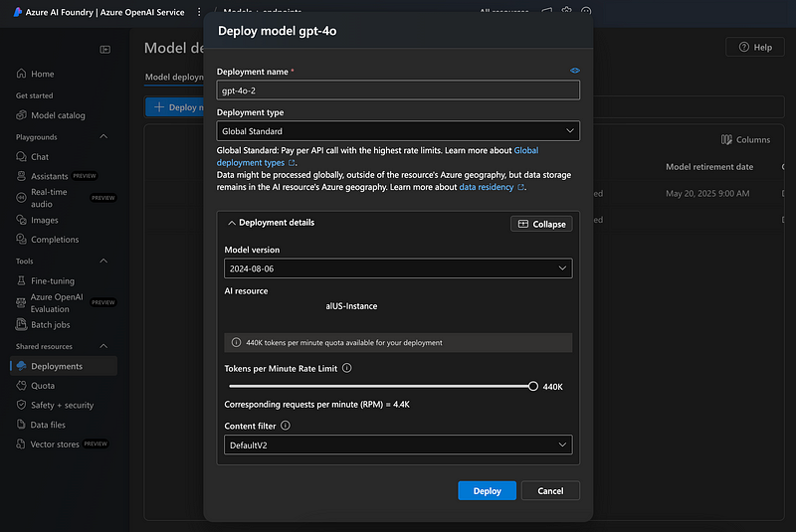
Task: Click the May 20, 2025 9:00 AM cell
Action: tap(707, 193)
